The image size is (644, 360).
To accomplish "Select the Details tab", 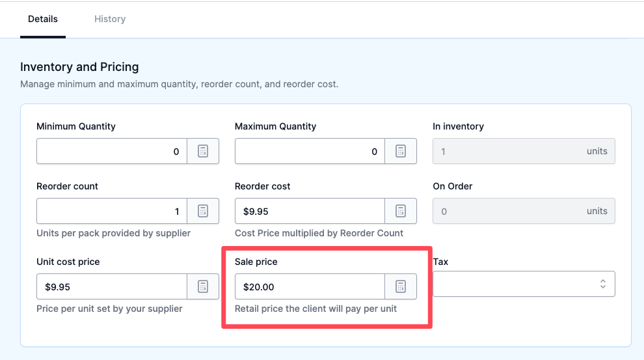I will [x=43, y=19].
